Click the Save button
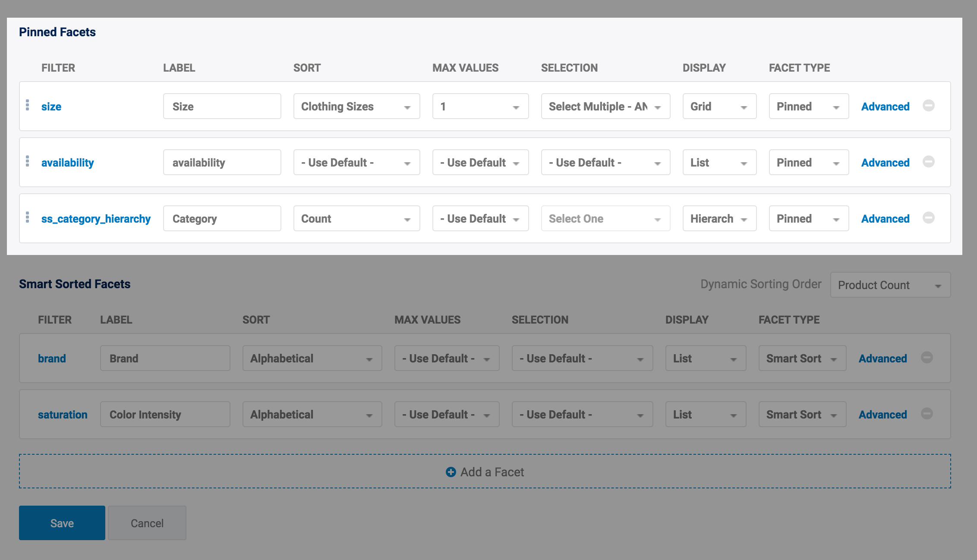 (62, 523)
